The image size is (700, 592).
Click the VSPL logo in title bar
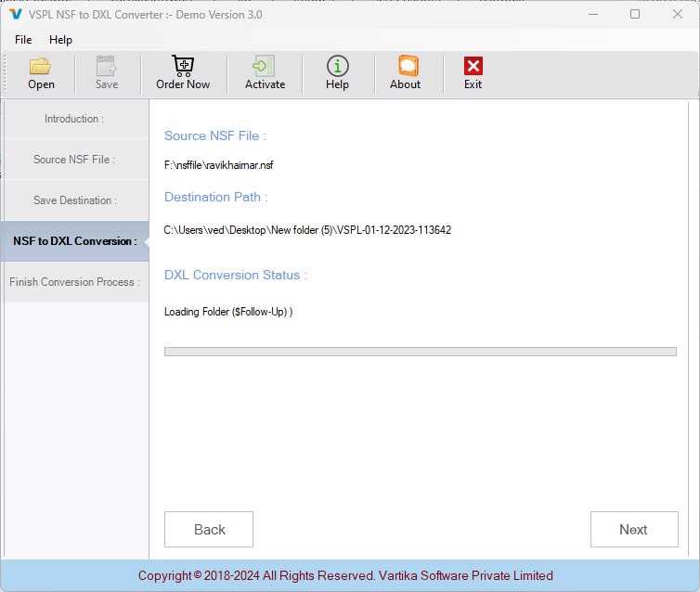(15, 14)
